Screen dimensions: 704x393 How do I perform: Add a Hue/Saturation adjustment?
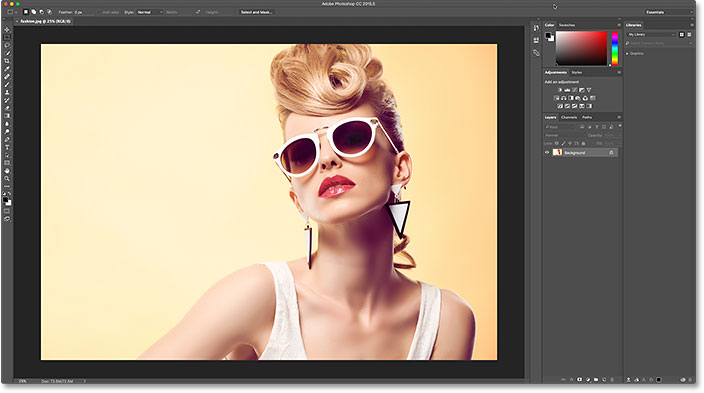[x=557, y=98]
